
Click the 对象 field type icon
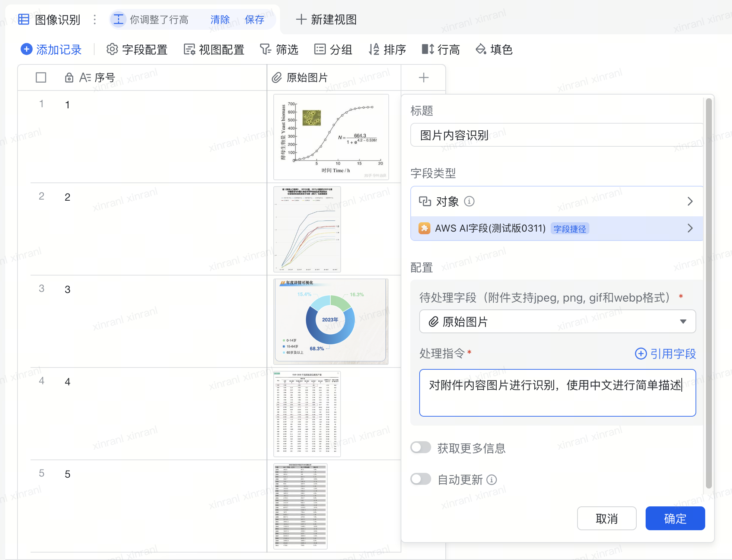click(425, 201)
